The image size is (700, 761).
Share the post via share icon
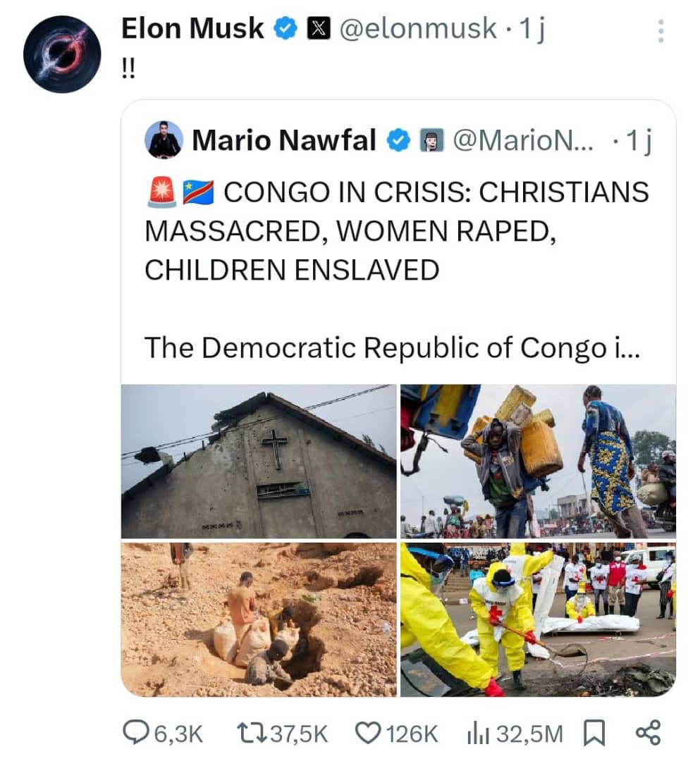point(649,733)
